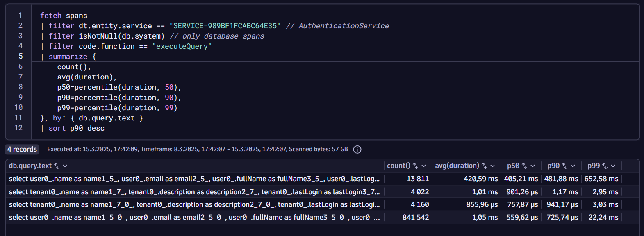Select the db.query.text column header label
Viewport: 644px width, 236px height.
[x=30, y=166]
